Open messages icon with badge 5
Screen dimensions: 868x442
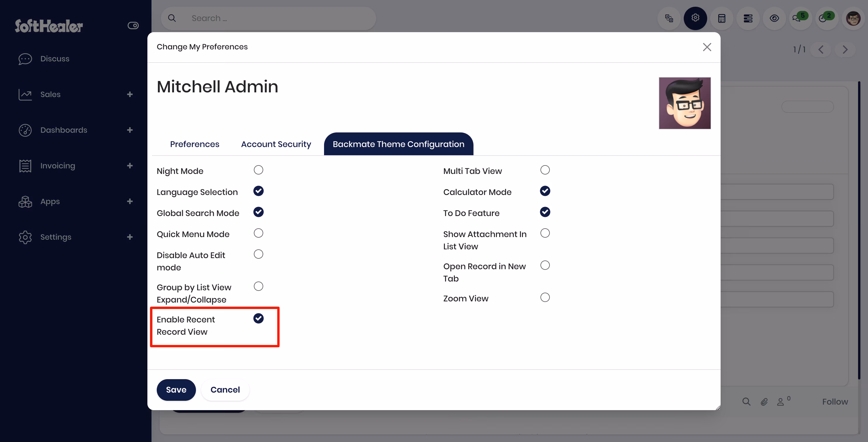[801, 18]
